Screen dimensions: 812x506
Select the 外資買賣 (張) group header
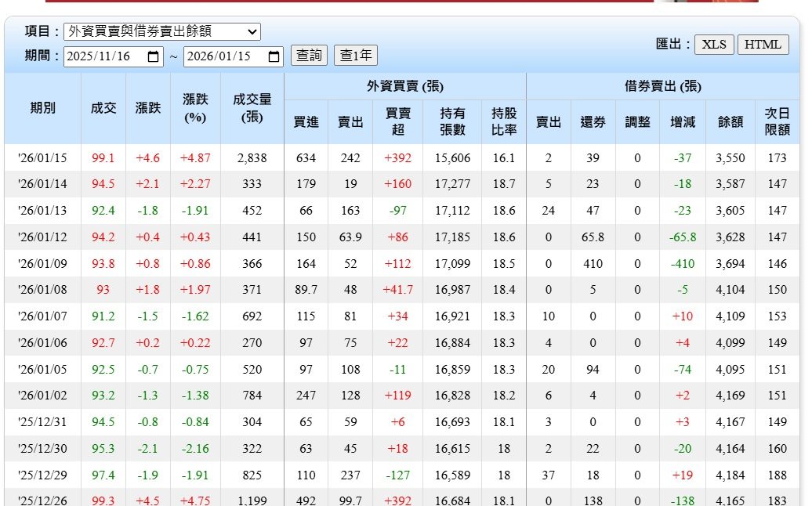[x=405, y=86]
